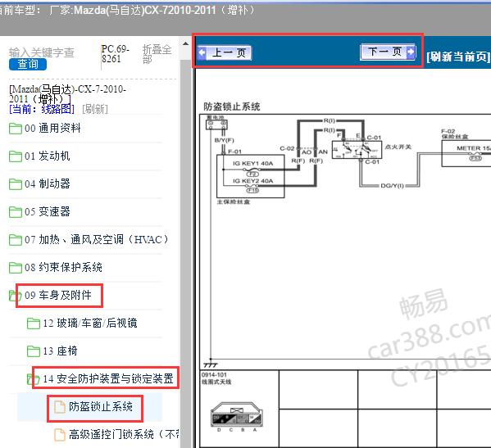The image size is (491, 448).
Task: Select the 高级遥控门锁系统 page entry
Action: [124, 434]
